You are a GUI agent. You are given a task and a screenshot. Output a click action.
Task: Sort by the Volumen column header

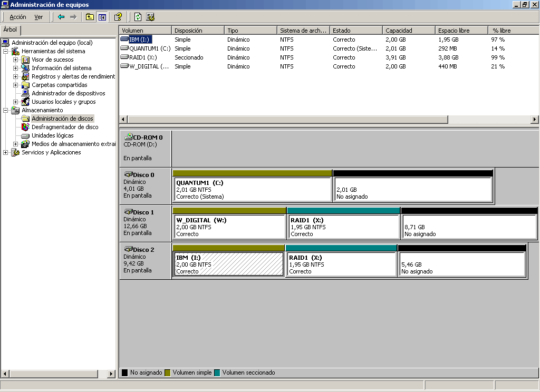(146, 30)
